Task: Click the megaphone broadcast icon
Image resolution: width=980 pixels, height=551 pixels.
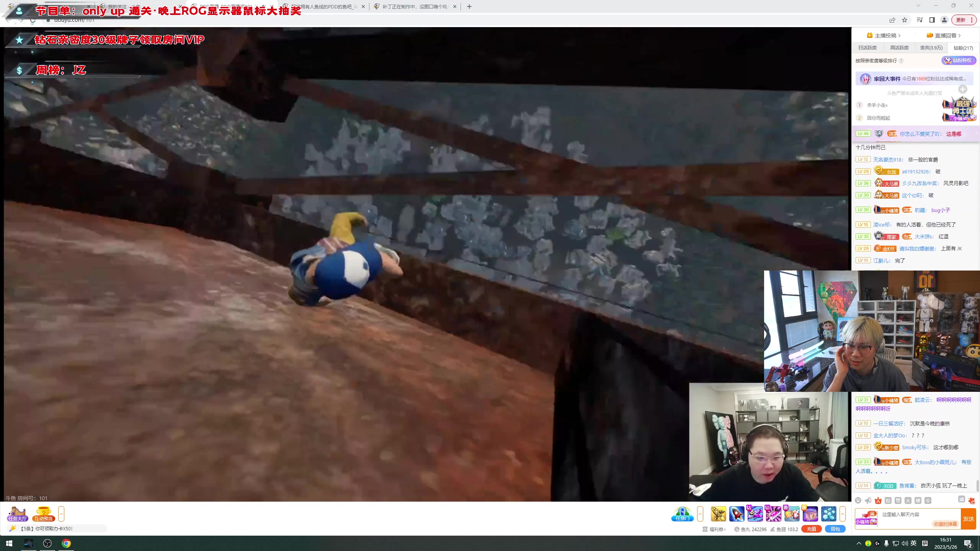Action: click(x=868, y=500)
